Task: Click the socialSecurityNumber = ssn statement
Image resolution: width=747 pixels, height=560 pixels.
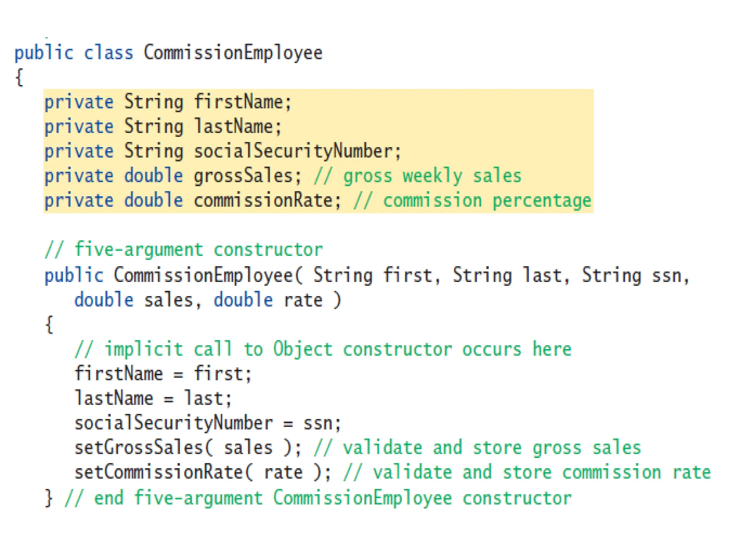Action: 208,423
